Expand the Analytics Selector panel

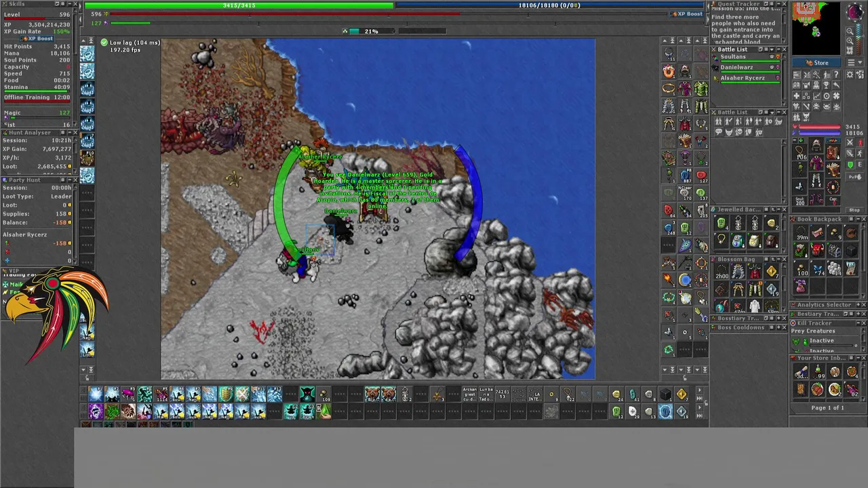(x=858, y=305)
